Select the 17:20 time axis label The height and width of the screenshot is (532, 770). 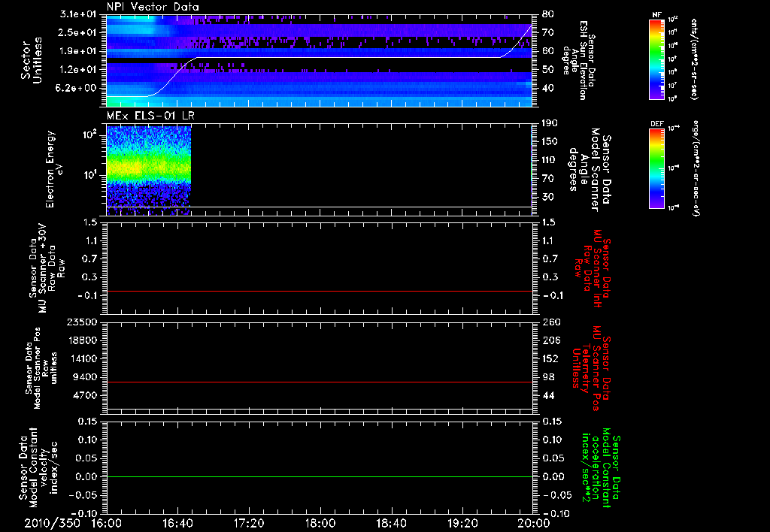click(249, 523)
